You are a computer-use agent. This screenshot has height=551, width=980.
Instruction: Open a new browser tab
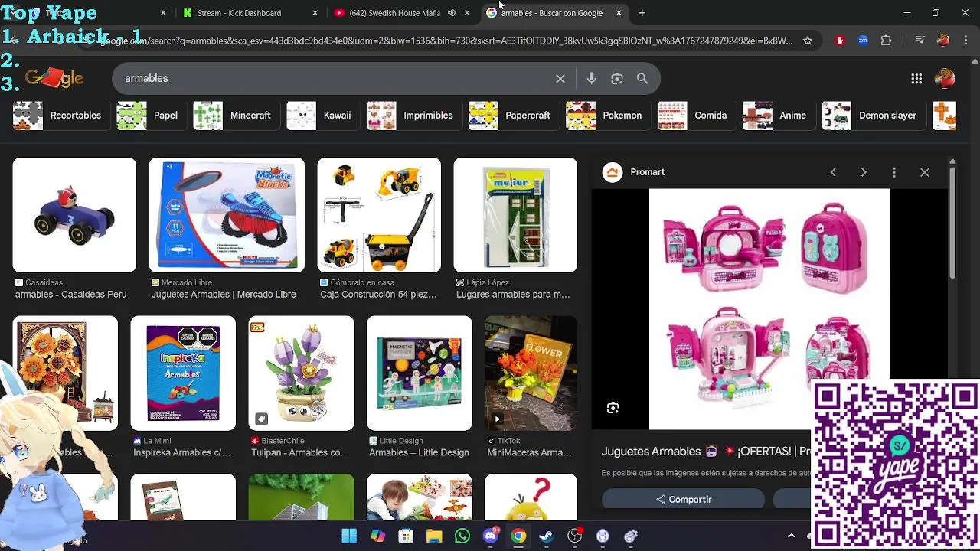point(642,13)
